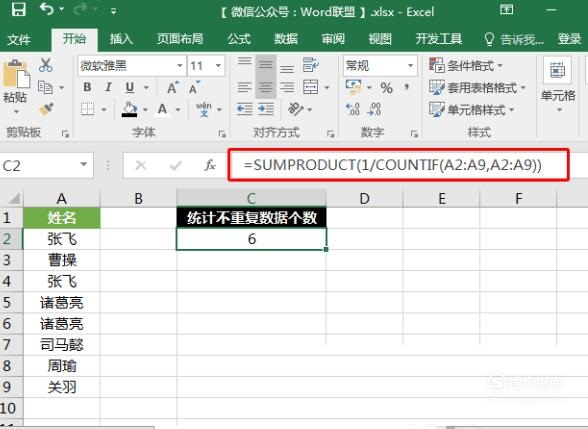Toggle Center horizontal alignment

coord(266,87)
